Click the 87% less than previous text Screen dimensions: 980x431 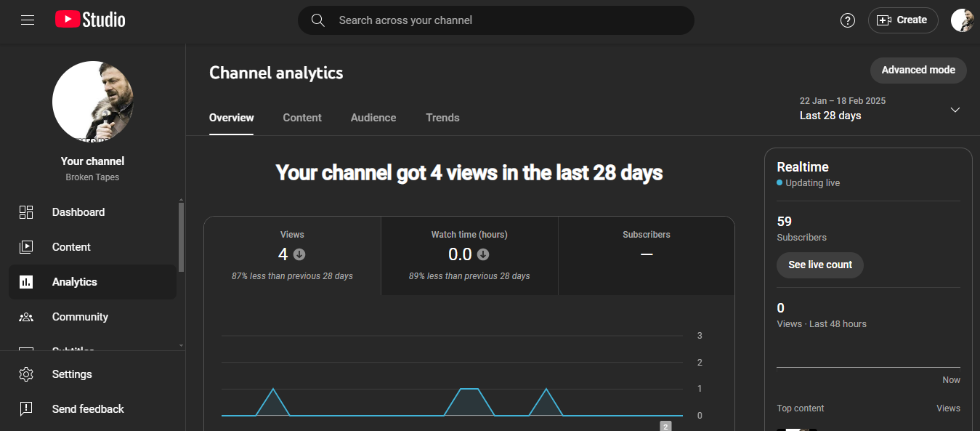292,276
